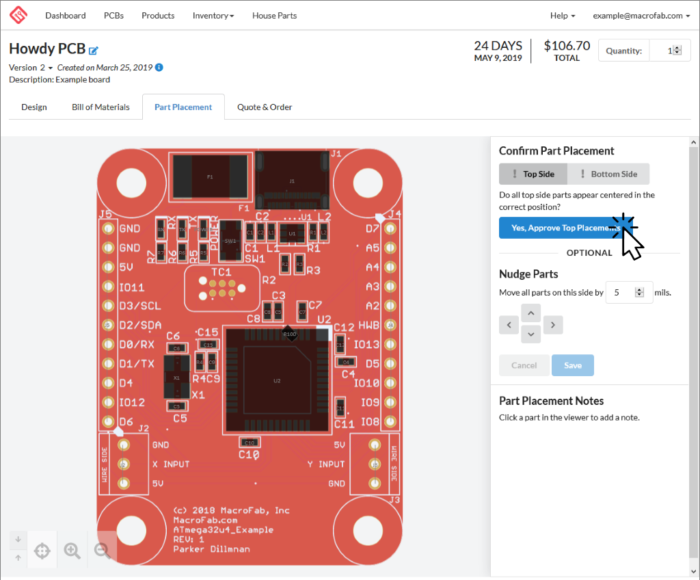Click the Save button under Nudge Parts
The width and height of the screenshot is (700, 580).
click(572, 365)
